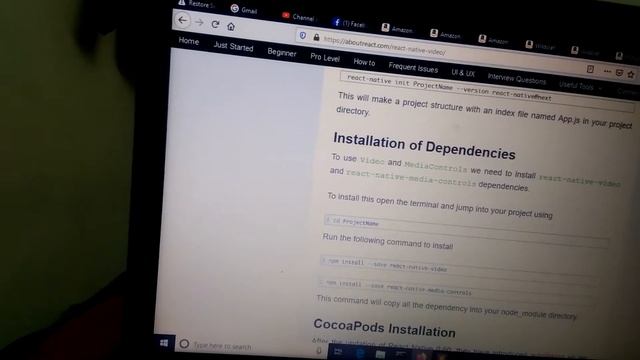The width and height of the screenshot is (640, 360).
Task: Open the browser home page icon
Action: point(231,27)
